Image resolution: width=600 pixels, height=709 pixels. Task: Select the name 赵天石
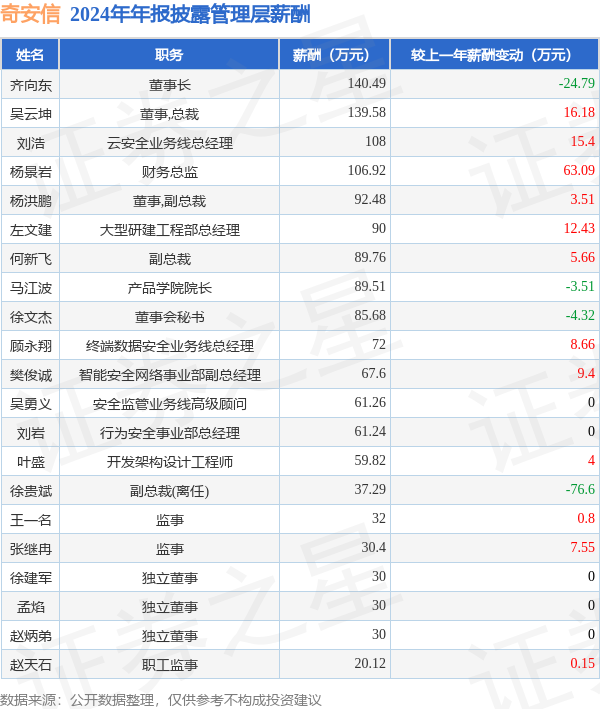pos(31,664)
